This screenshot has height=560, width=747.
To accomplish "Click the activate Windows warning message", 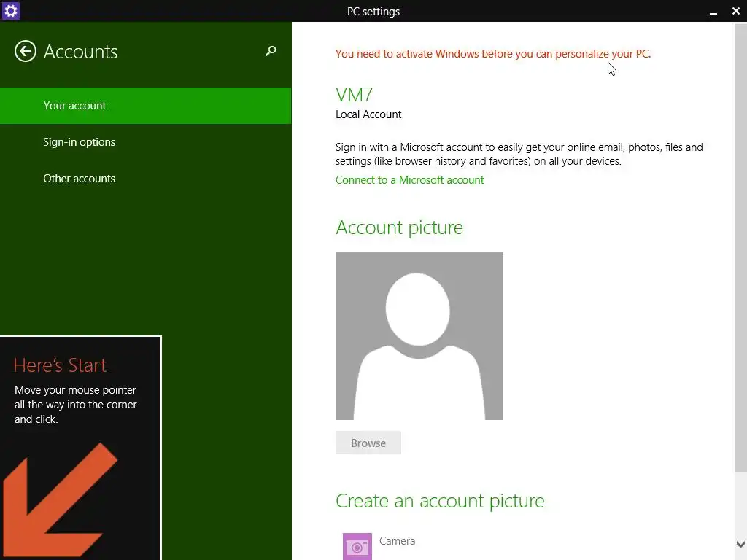I will coord(493,54).
